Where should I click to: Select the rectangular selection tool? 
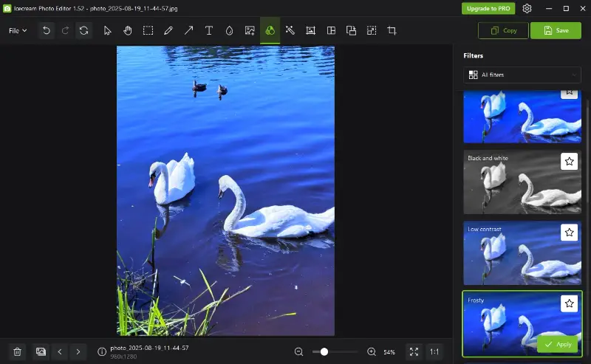[x=148, y=30]
